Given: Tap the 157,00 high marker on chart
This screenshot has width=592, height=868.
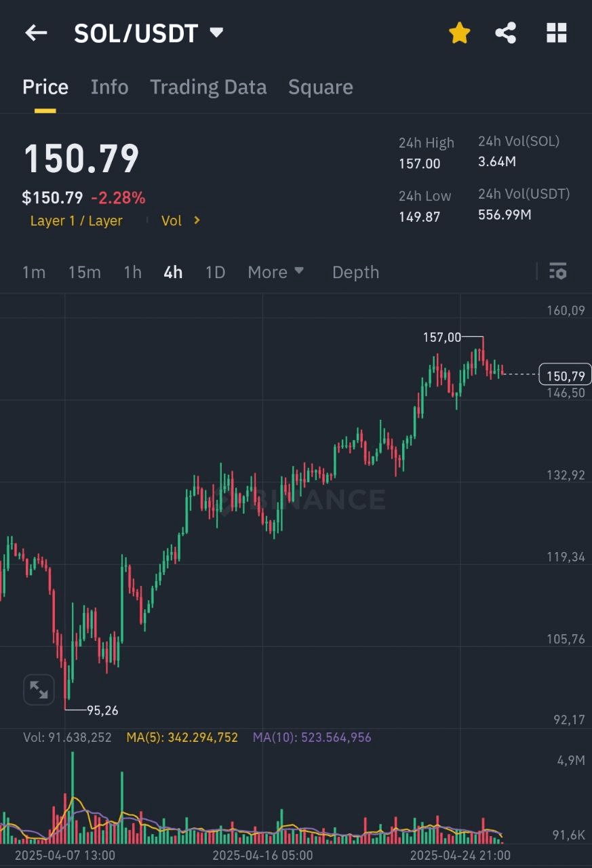Looking at the screenshot, I should click(442, 337).
